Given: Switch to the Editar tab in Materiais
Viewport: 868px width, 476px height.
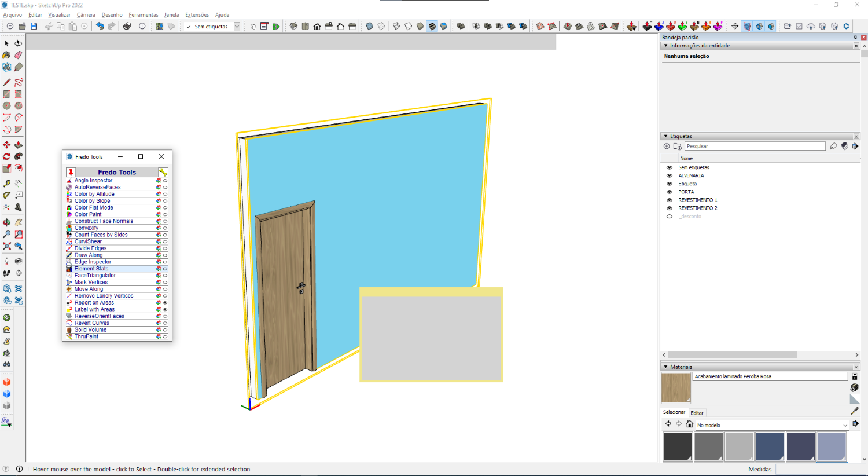Looking at the screenshot, I should click(697, 412).
